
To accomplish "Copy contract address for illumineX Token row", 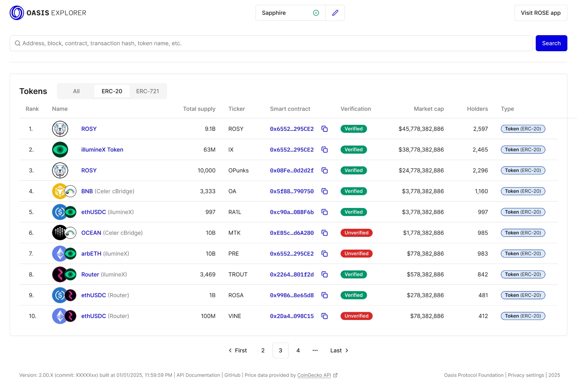I will point(325,149).
